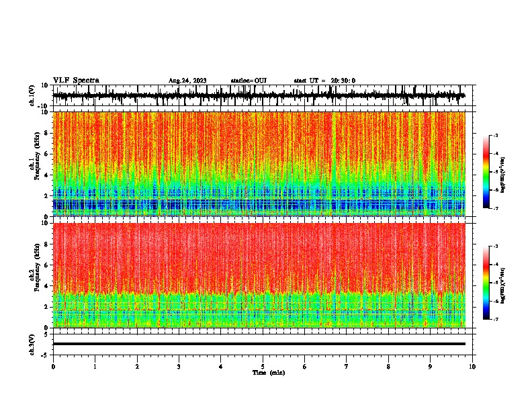This screenshot has width=532, height=411.
Task: Click the ch.1 'Frequency (kHz)' axis label
Action: tap(37, 154)
